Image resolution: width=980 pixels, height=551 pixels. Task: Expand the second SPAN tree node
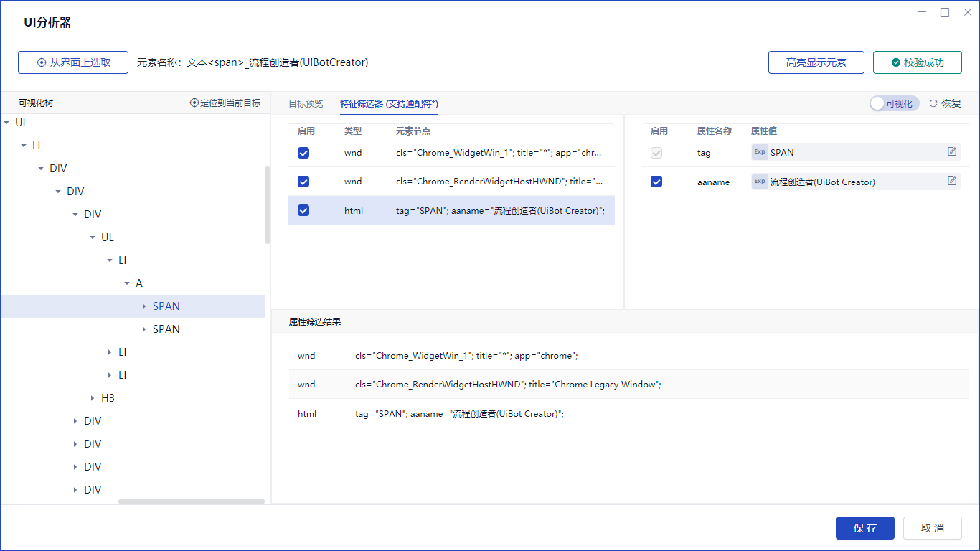(x=144, y=329)
